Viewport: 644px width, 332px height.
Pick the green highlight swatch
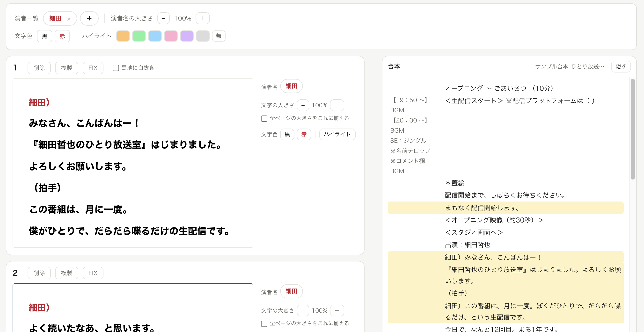[x=139, y=36]
